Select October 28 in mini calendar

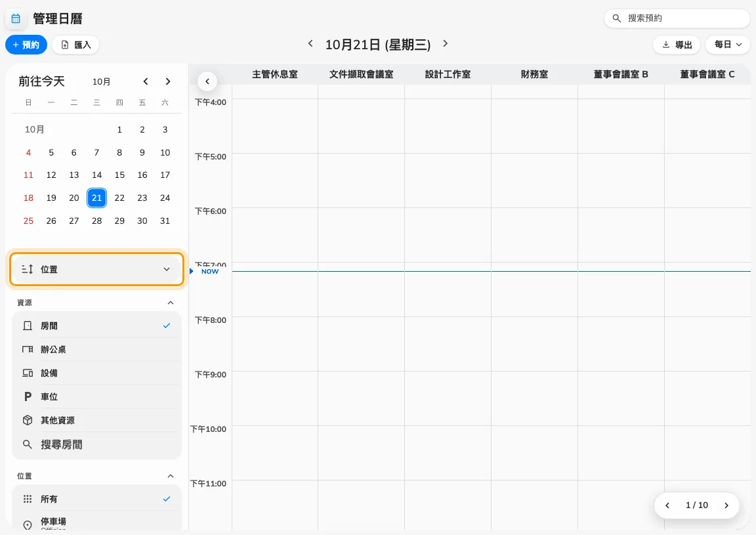pos(97,221)
